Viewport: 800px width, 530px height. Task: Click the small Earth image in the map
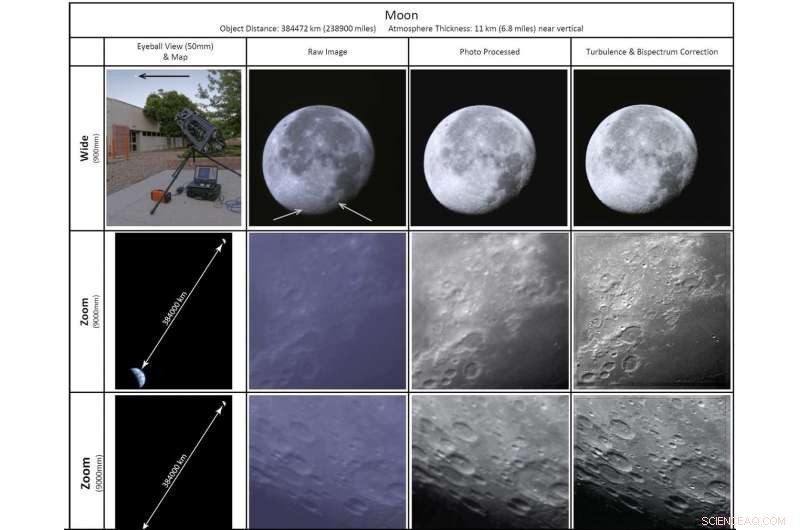136,376
